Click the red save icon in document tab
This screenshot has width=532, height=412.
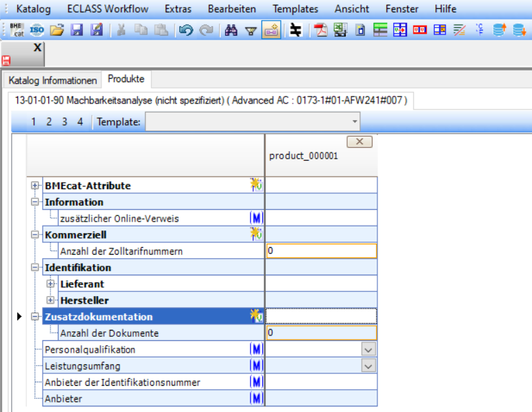pyautogui.click(x=6, y=61)
